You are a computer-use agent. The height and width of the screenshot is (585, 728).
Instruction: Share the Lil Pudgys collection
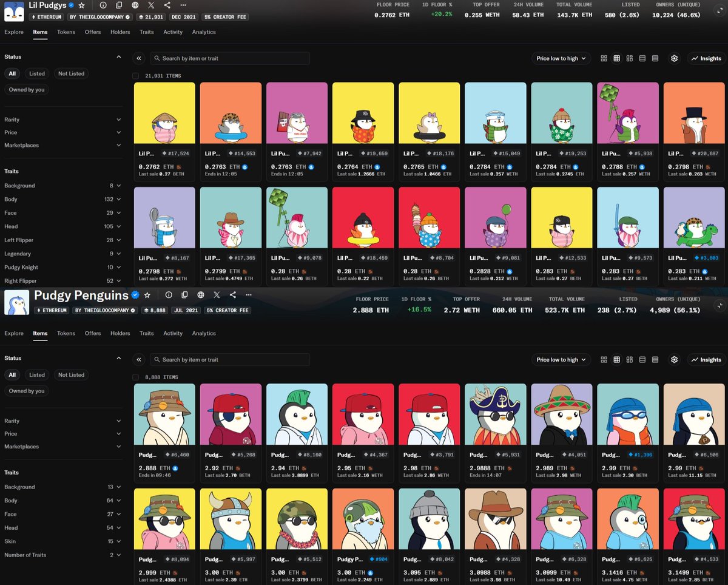coord(167,5)
